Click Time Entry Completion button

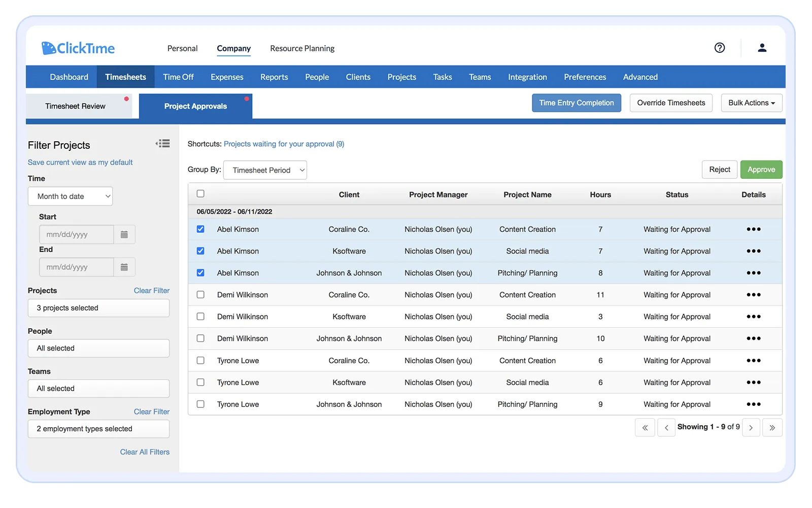coord(577,103)
